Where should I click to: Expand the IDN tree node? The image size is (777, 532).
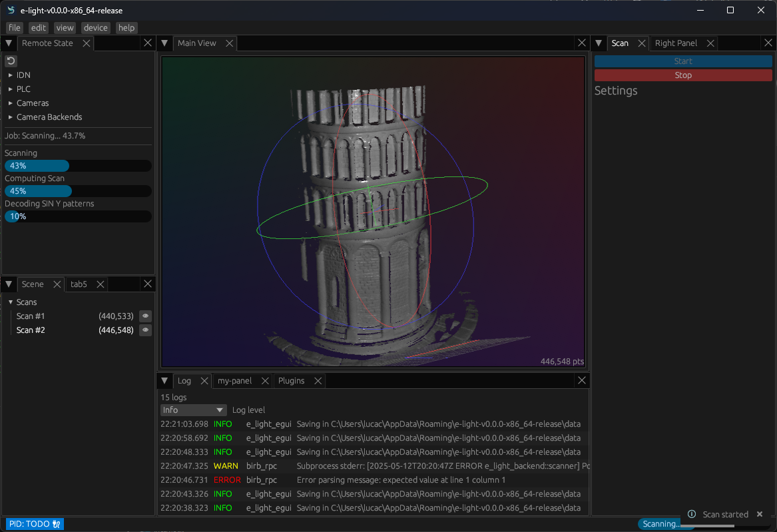[11, 75]
